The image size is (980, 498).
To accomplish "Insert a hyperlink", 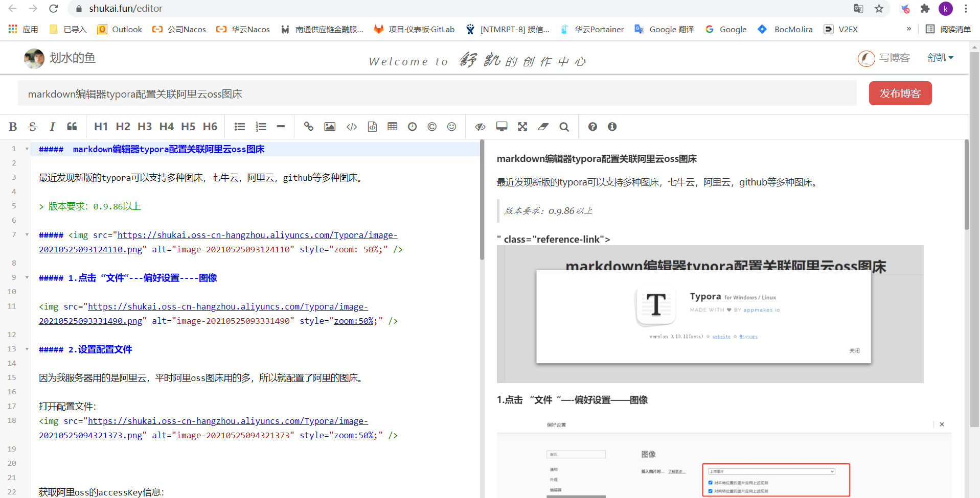I will pos(309,127).
